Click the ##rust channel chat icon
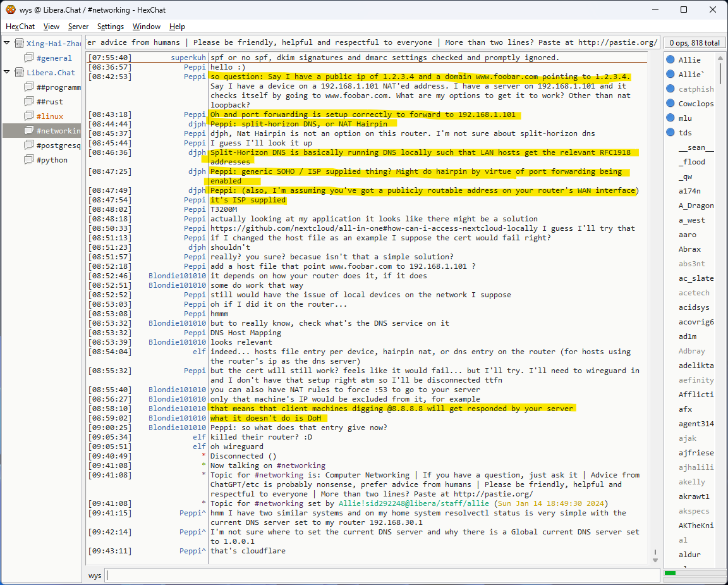 pyautogui.click(x=29, y=102)
